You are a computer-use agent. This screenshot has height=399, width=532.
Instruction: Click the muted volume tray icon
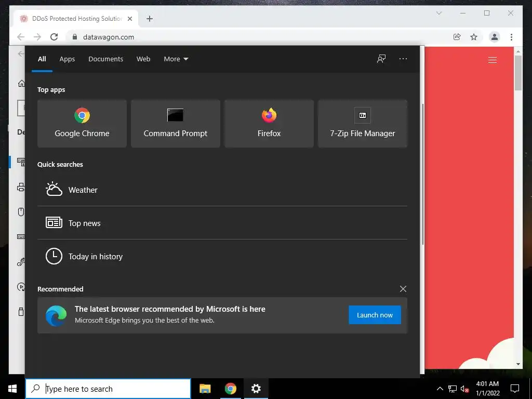(x=464, y=389)
